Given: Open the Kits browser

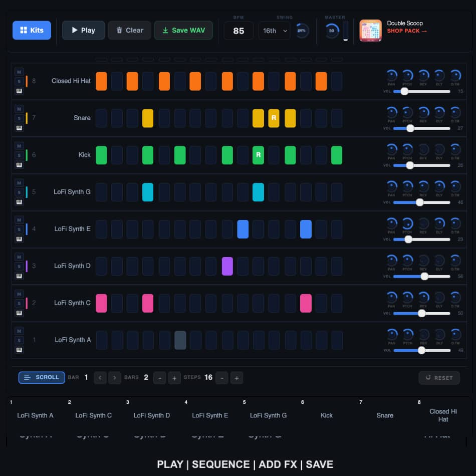Looking at the screenshot, I should 32,31.
